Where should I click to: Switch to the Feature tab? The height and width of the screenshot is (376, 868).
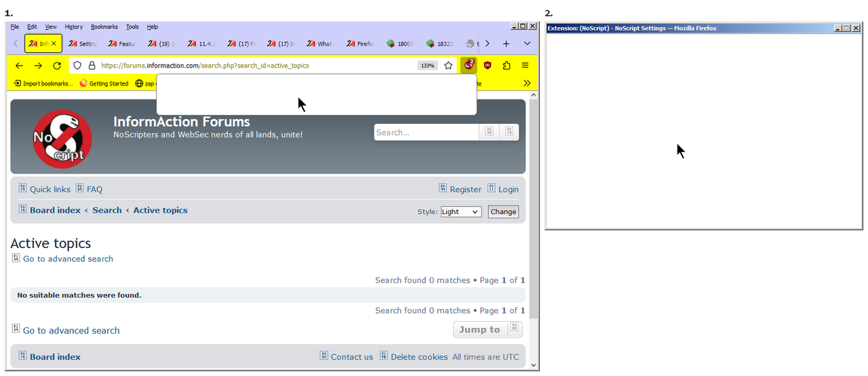coord(123,43)
